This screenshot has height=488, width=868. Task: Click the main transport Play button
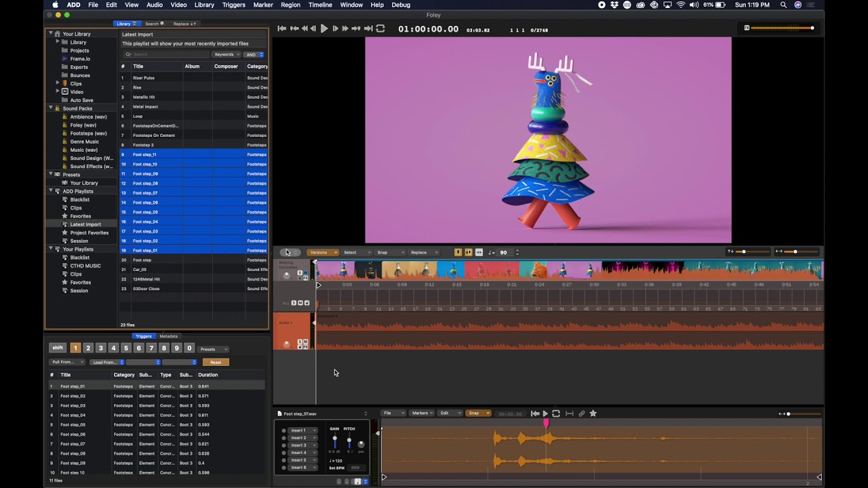pyautogui.click(x=324, y=28)
